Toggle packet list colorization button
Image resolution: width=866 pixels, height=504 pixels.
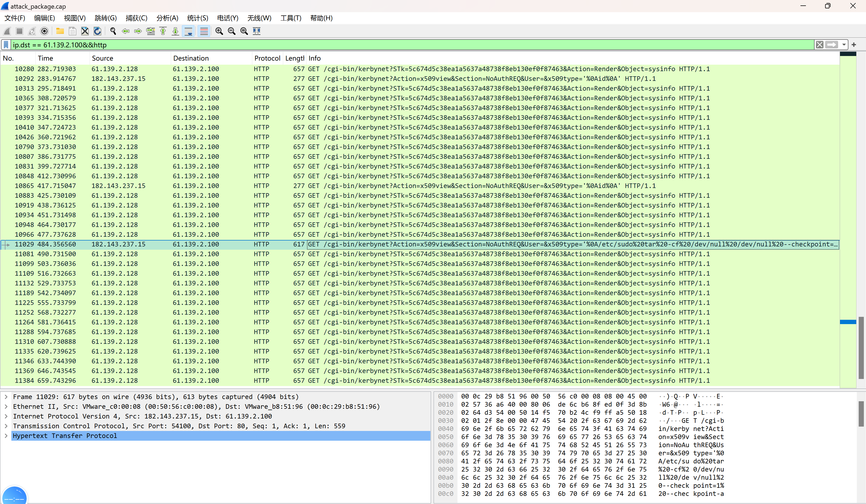pyautogui.click(x=204, y=31)
